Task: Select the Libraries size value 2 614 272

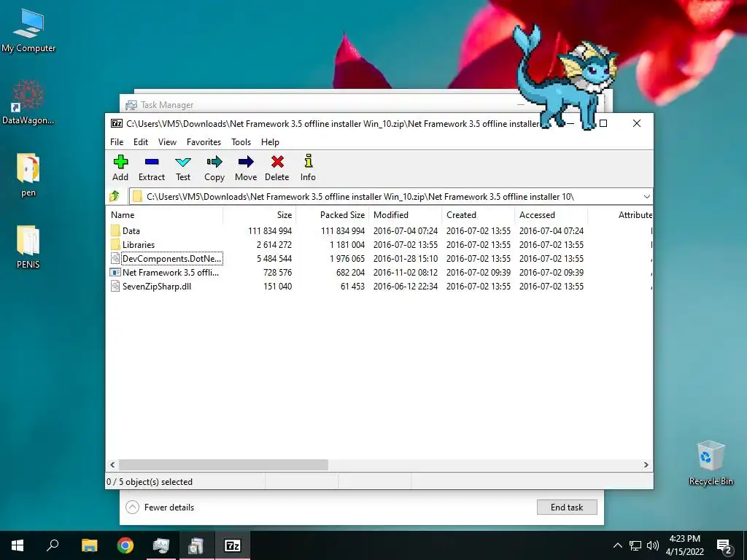Action: tap(274, 245)
